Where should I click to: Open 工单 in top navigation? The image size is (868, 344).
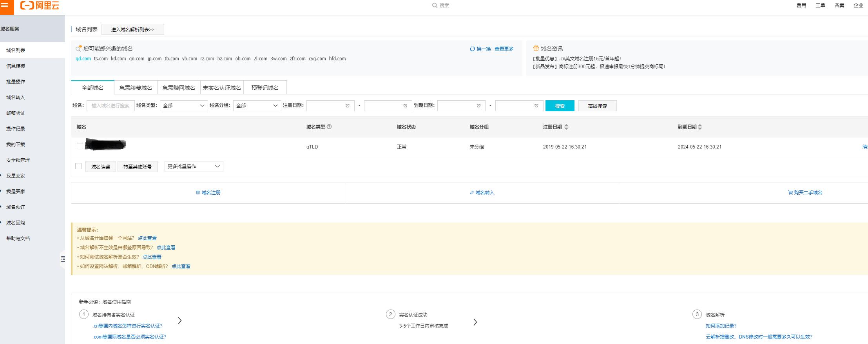(x=820, y=5)
